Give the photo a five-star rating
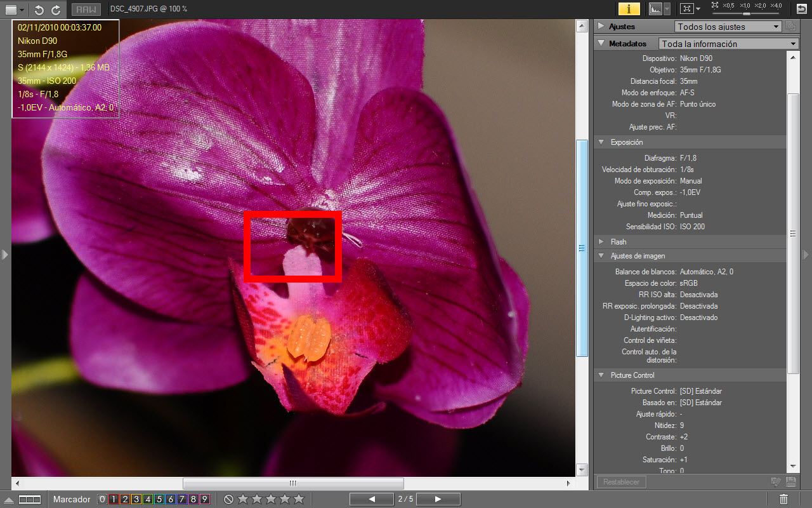 (x=299, y=499)
